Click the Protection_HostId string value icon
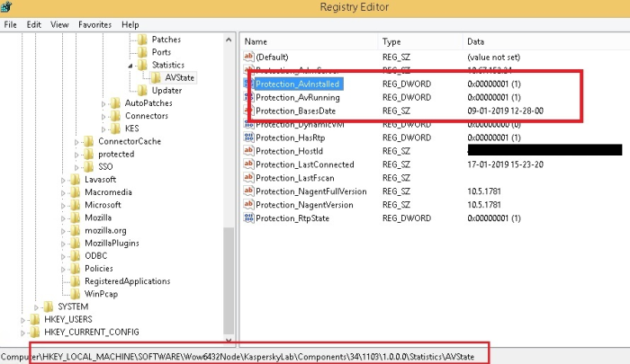630x364 pixels. [x=249, y=151]
